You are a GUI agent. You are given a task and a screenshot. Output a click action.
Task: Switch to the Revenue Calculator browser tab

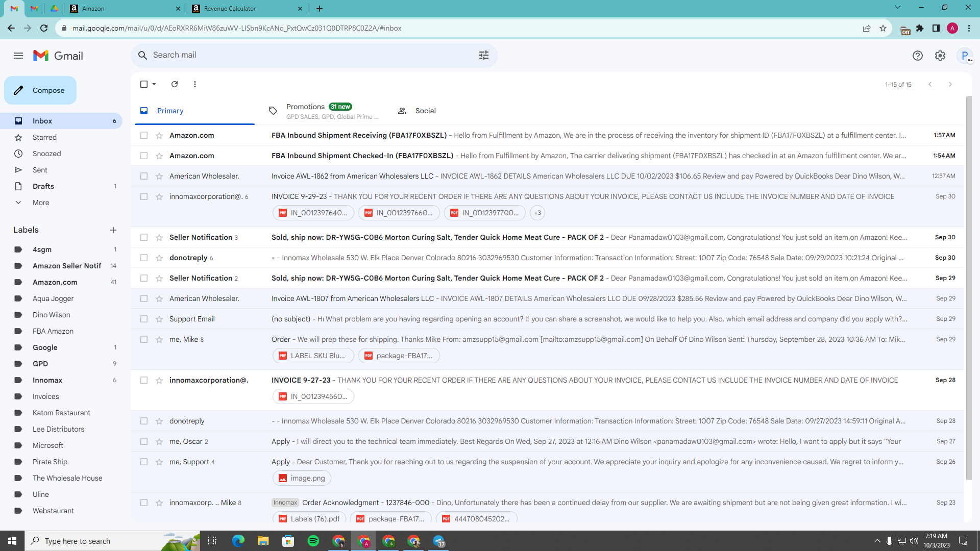(248, 9)
